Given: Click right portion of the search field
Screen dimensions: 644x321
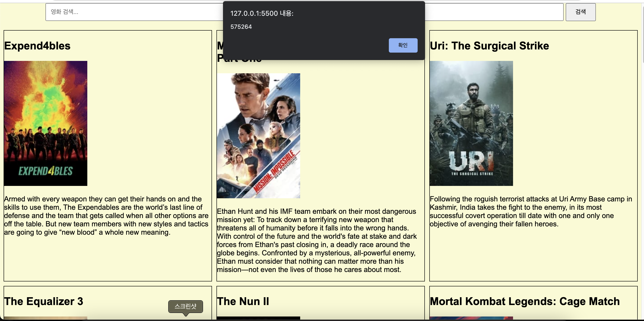Looking at the screenshot, I should coord(494,12).
